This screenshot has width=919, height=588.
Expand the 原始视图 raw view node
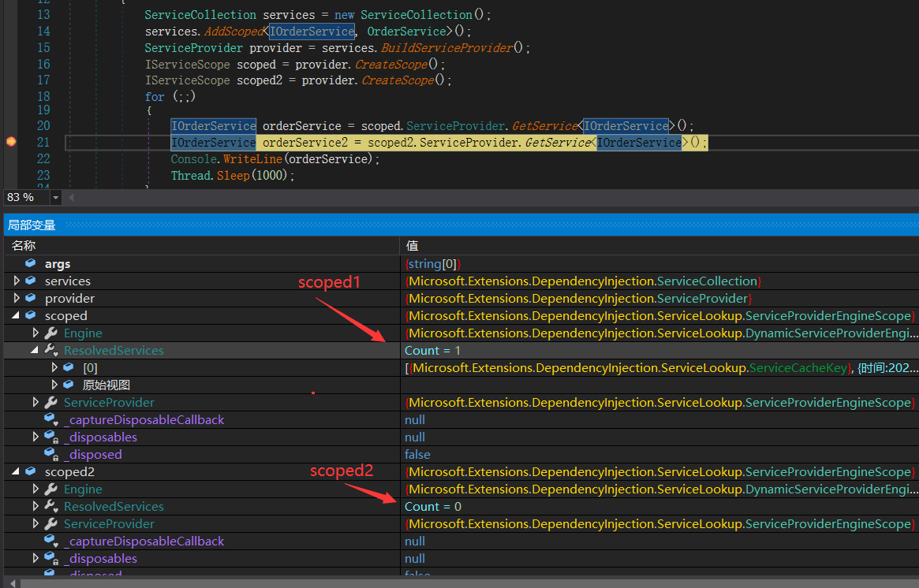coord(55,385)
